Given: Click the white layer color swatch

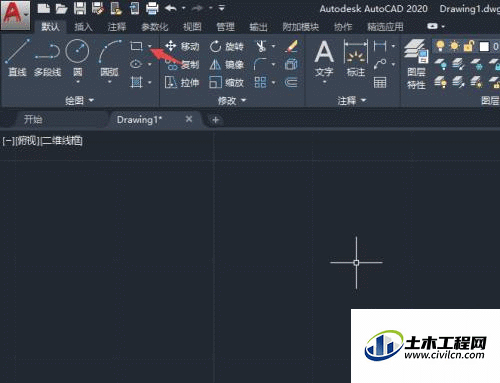Looking at the screenshot, I should pos(484,46).
